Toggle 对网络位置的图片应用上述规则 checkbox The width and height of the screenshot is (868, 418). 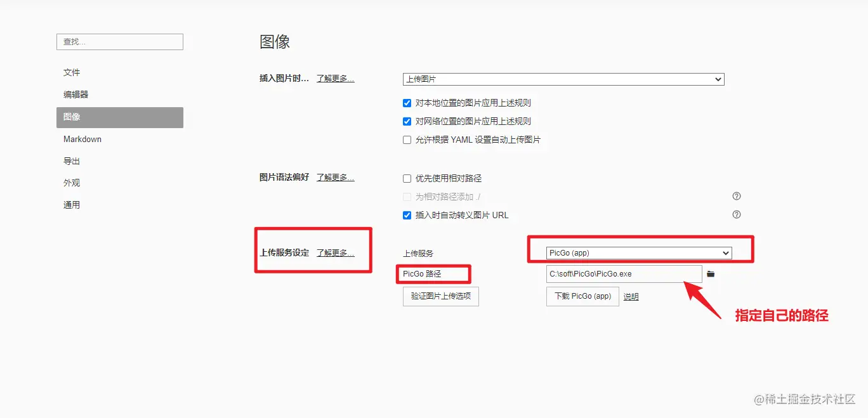pos(407,121)
